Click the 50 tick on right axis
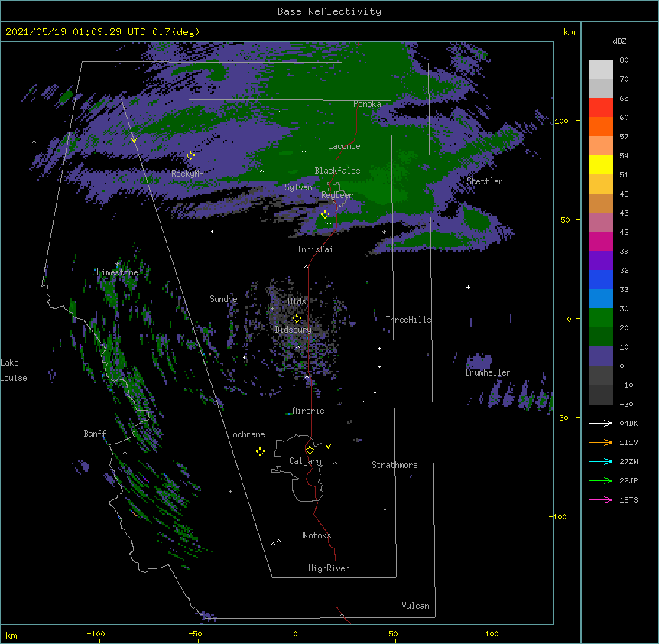This screenshot has height=644, width=659. pyautogui.click(x=565, y=220)
